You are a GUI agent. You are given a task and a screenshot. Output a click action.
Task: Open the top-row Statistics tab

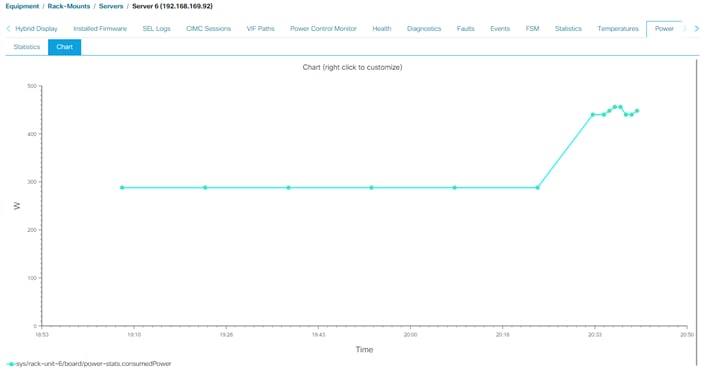[568, 29]
